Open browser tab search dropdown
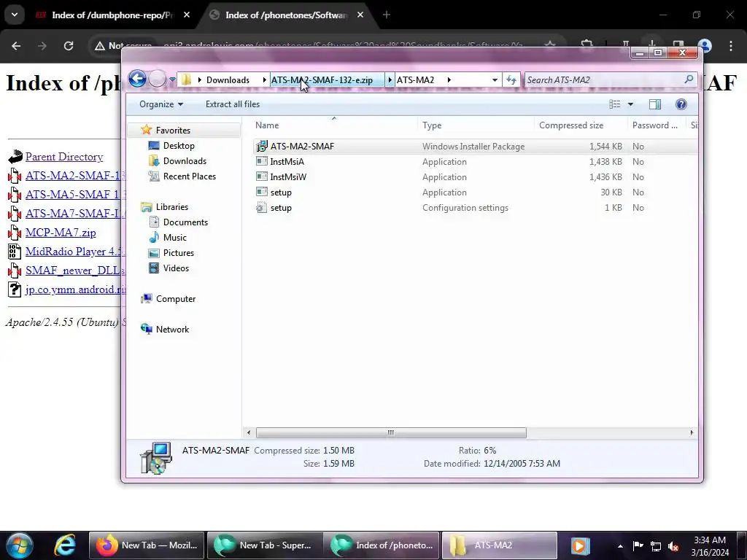Image resolution: width=747 pixels, height=560 pixels. coord(15,15)
